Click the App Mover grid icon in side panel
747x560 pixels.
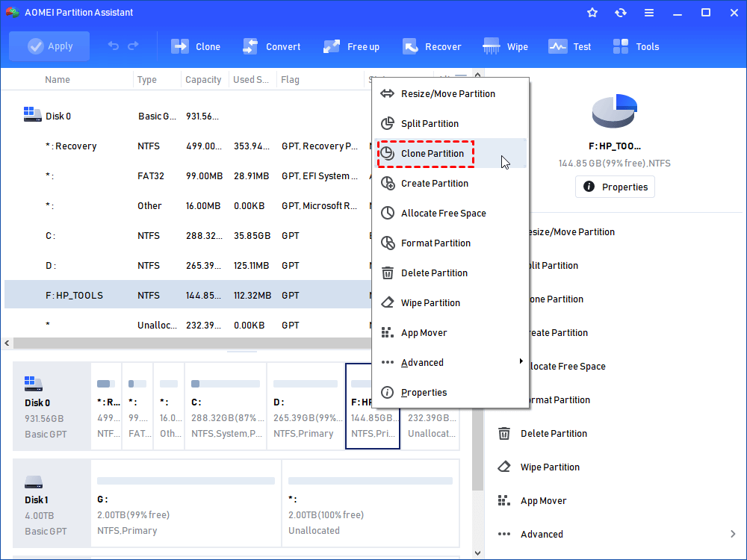click(504, 500)
